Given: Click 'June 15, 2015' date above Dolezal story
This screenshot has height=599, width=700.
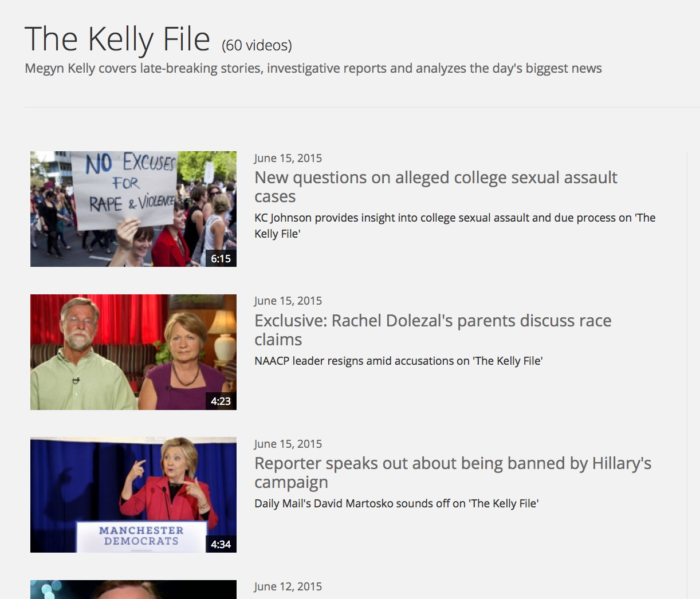Looking at the screenshot, I should click(288, 301).
